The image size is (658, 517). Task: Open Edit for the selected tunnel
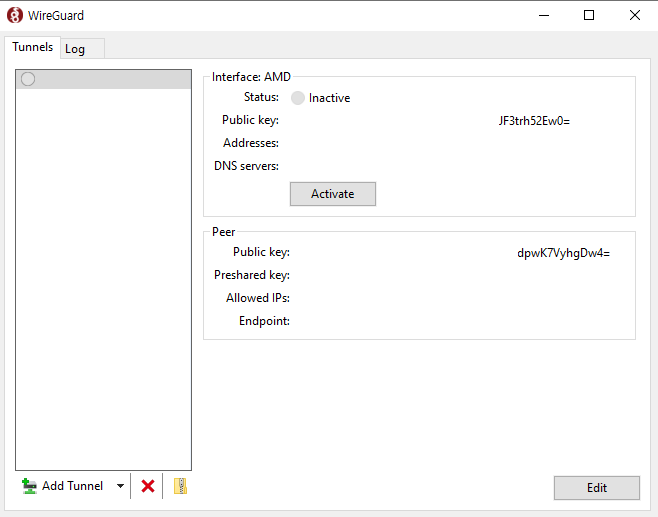point(596,488)
